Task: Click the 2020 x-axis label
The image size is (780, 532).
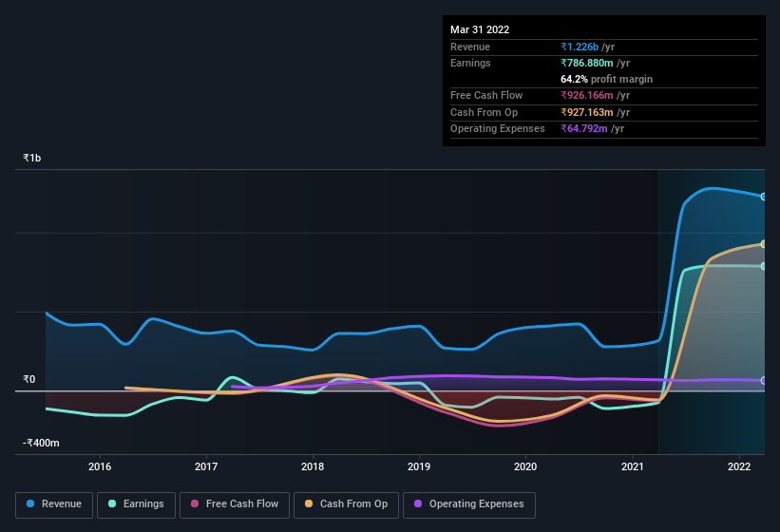Action: [x=525, y=466]
